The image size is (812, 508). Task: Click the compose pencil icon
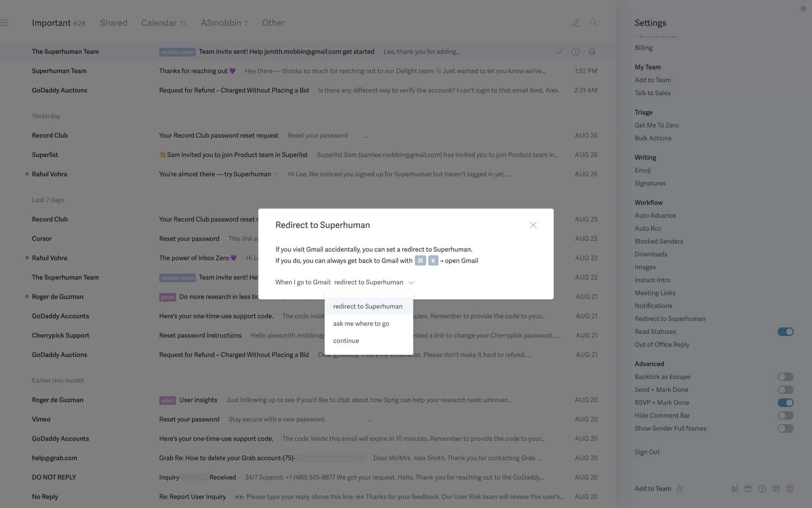(x=576, y=23)
